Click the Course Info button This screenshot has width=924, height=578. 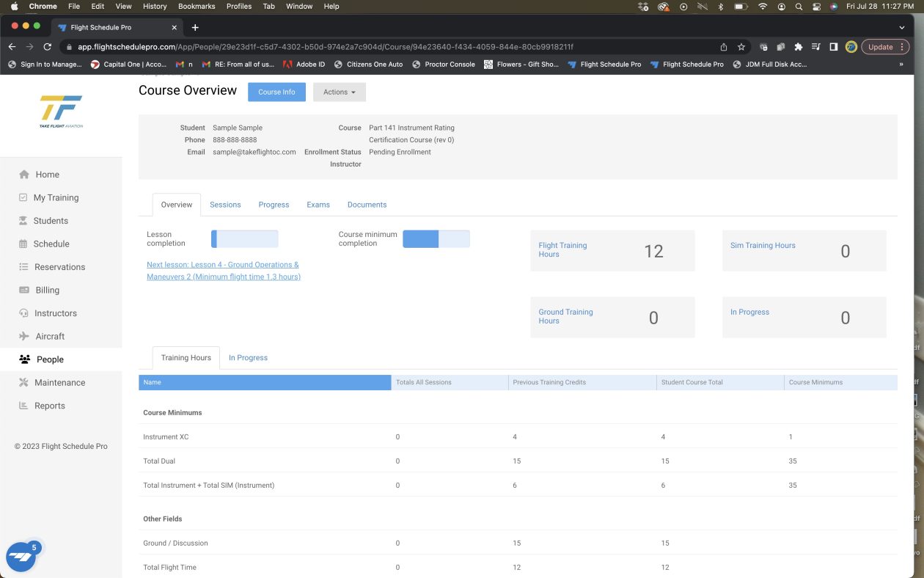(276, 92)
